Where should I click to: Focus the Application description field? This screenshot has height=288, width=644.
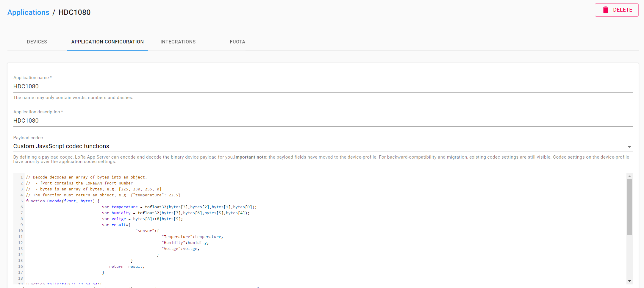pos(323,120)
